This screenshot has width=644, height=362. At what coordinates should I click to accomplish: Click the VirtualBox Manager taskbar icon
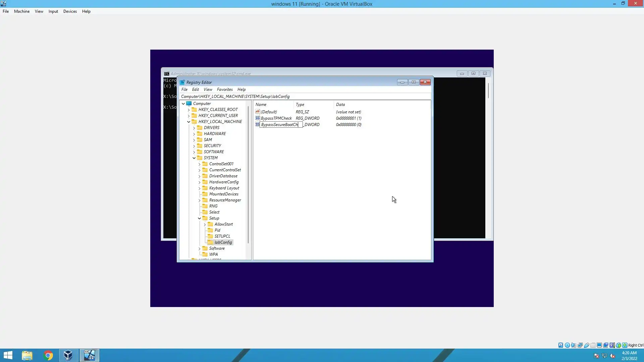(68, 355)
